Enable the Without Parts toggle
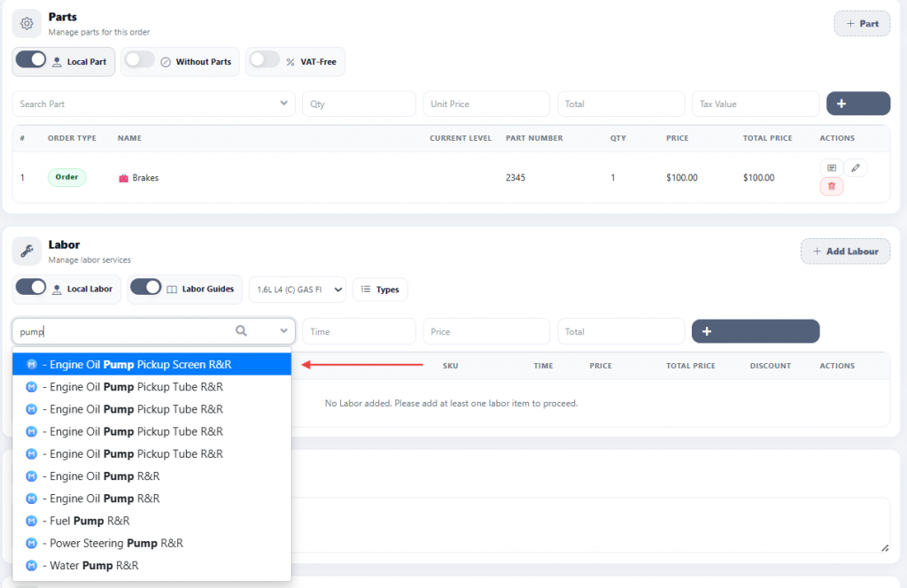907x588 pixels. click(x=139, y=61)
